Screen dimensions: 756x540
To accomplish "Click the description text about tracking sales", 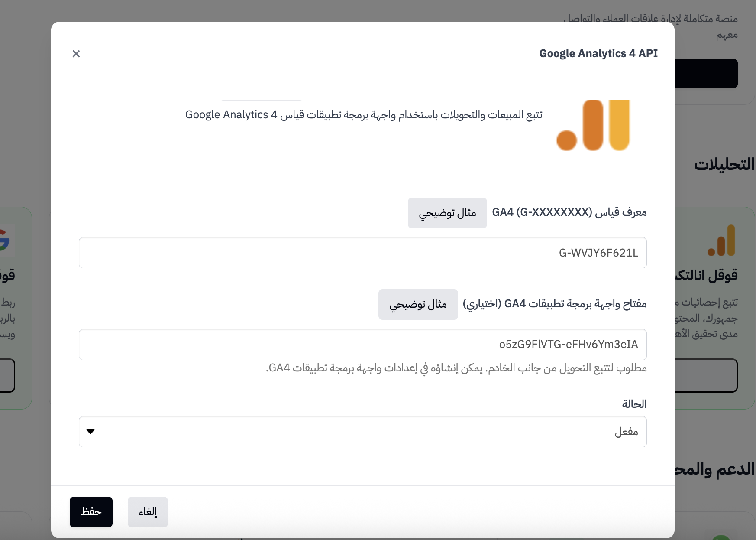I will pyautogui.click(x=364, y=115).
